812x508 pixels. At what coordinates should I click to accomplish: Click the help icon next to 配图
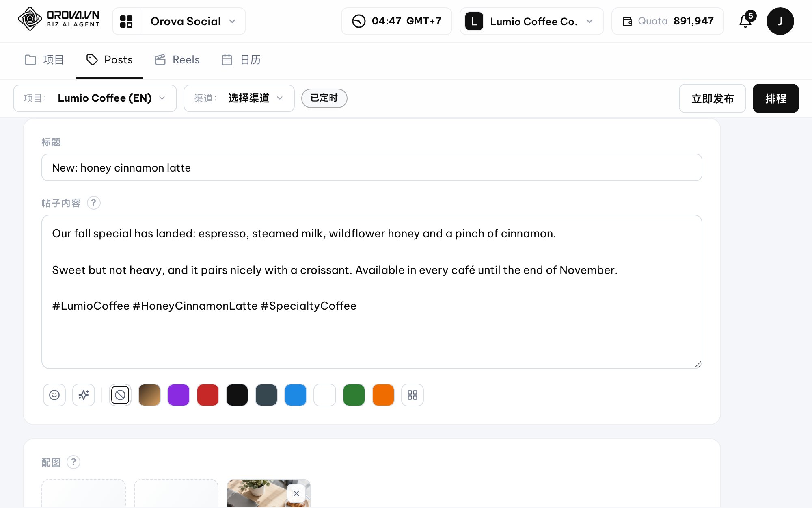73,462
